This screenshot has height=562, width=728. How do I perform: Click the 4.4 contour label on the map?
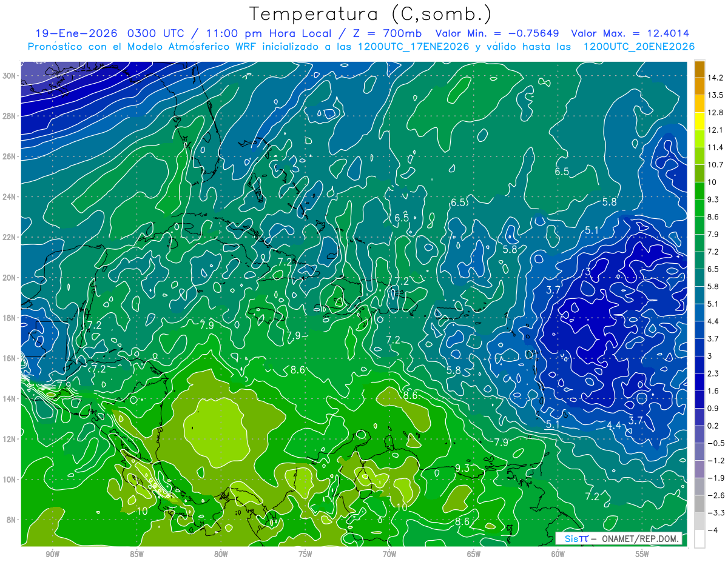614,426
